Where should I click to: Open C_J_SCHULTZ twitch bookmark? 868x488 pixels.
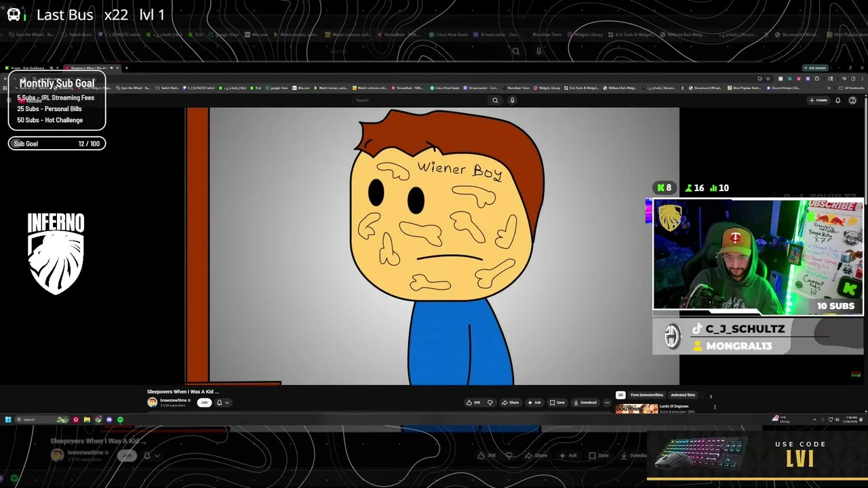tap(199, 88)
